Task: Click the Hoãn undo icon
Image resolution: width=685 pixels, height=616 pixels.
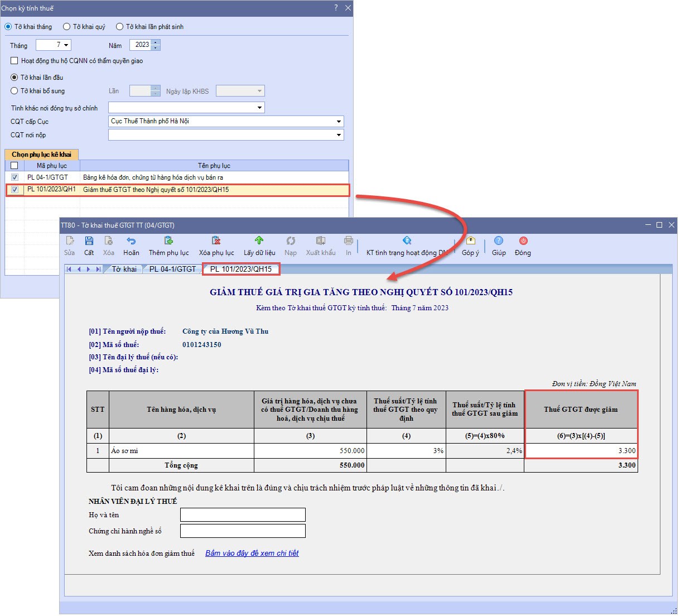Action: (x=131, y=241)
